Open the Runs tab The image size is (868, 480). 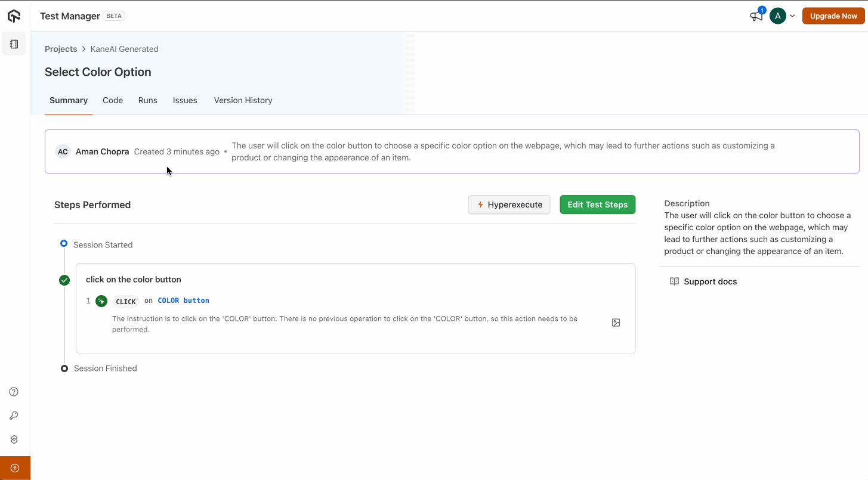147,100
